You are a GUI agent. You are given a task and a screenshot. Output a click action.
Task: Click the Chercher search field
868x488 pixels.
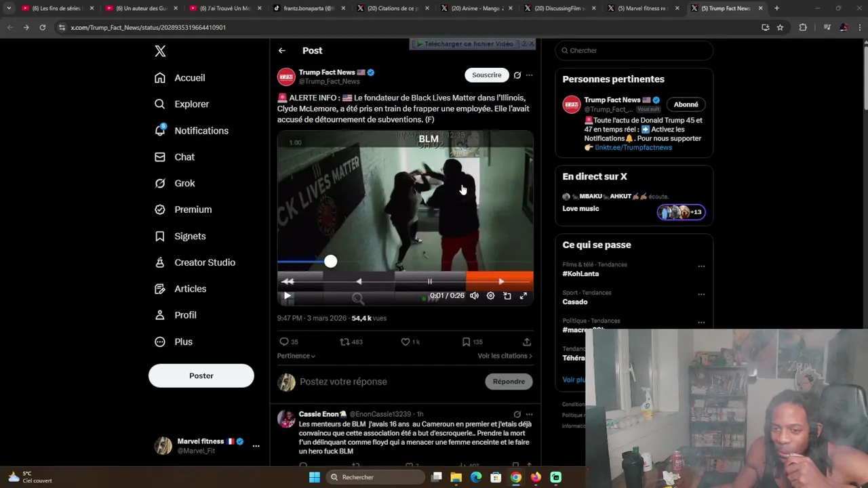[634, 51]
